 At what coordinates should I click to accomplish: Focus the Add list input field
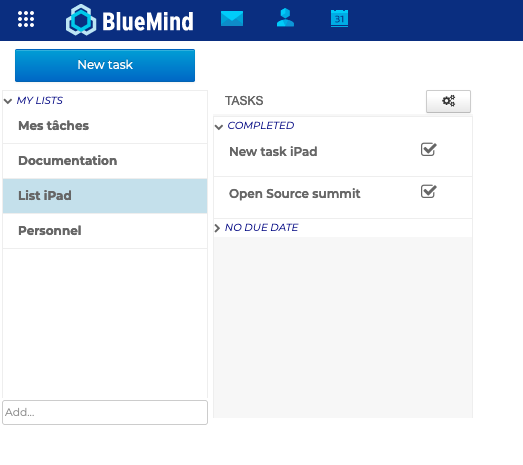[105, 412]
